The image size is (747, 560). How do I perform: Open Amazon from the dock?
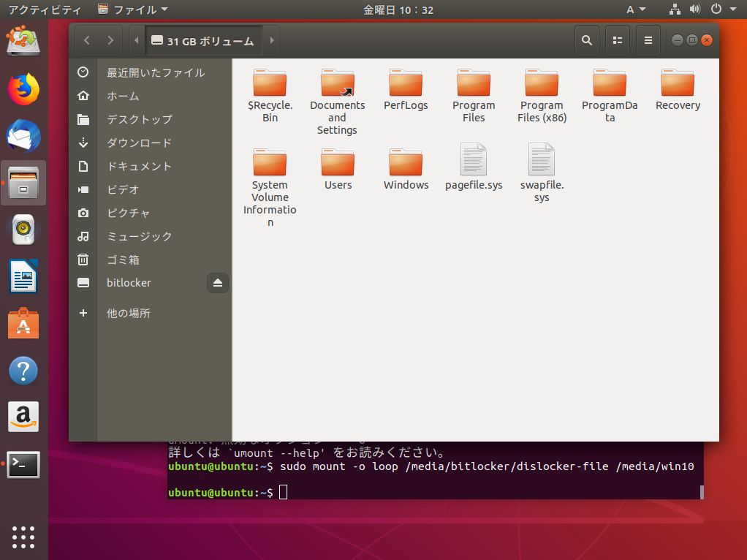(x=23, y=417)
